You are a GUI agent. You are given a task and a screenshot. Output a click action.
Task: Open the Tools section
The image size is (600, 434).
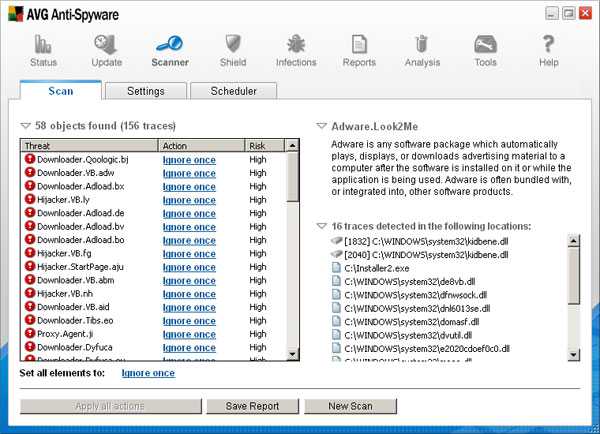485,51
